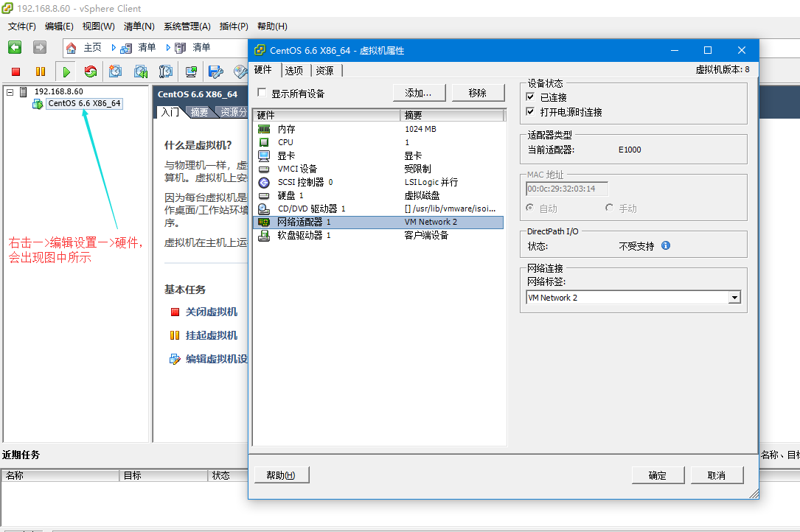The height and width of the screenshot is (532, 800).
Task: Click the VMCI device icon
Action: [264, 169]
